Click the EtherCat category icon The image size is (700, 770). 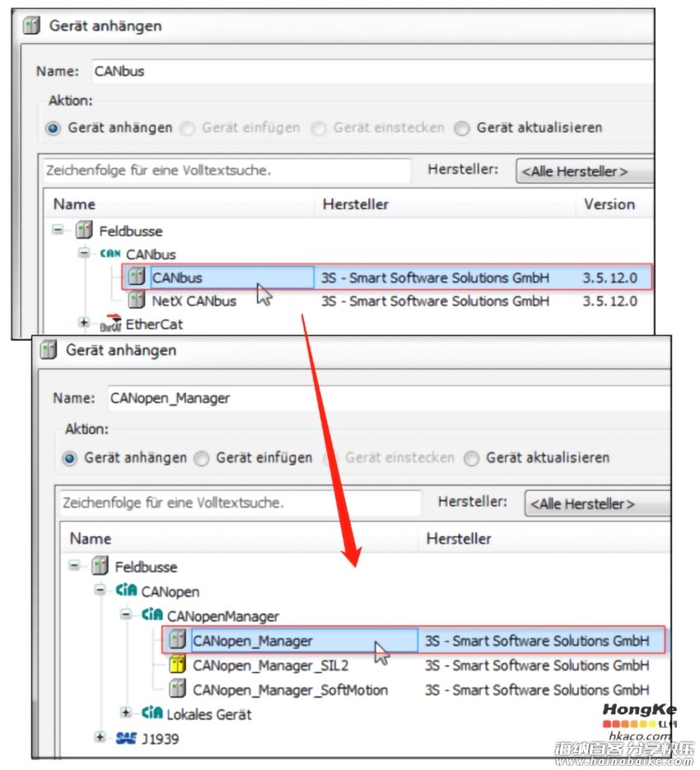(110, 324)
